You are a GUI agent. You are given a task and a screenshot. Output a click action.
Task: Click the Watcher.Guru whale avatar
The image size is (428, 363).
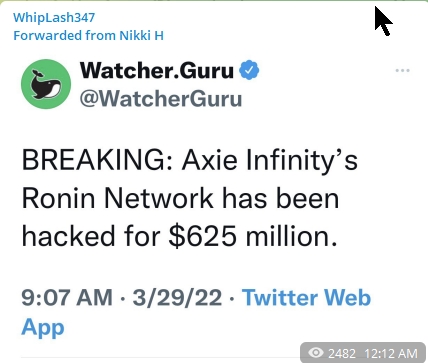point(46,84)
